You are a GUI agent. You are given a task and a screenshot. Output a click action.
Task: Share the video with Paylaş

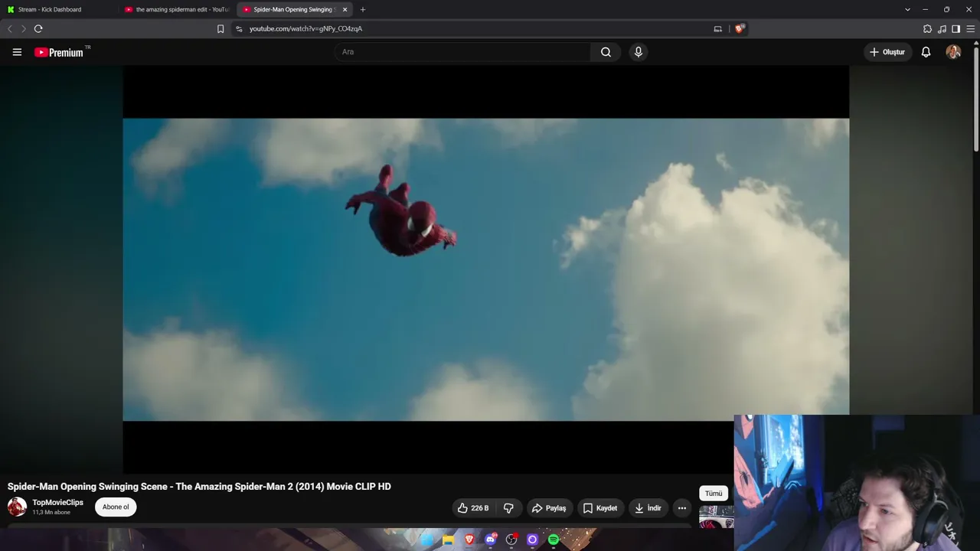pos(549,508)
